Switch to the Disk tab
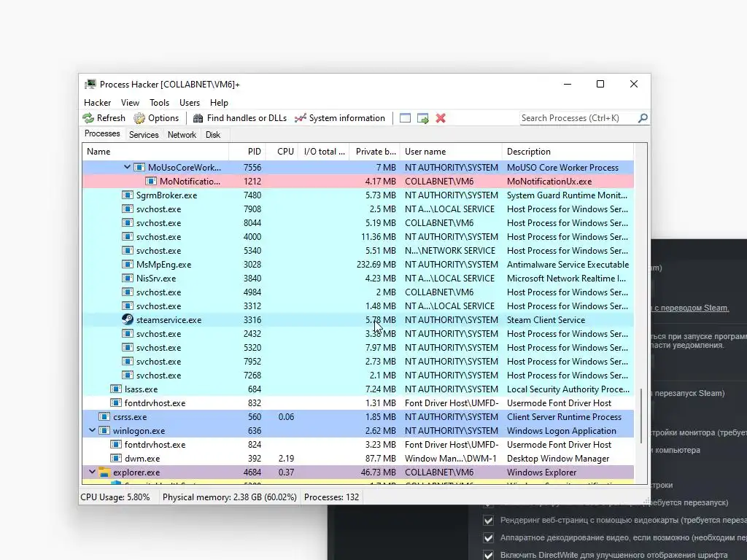 pyautogui.click(x=212, y=135)
